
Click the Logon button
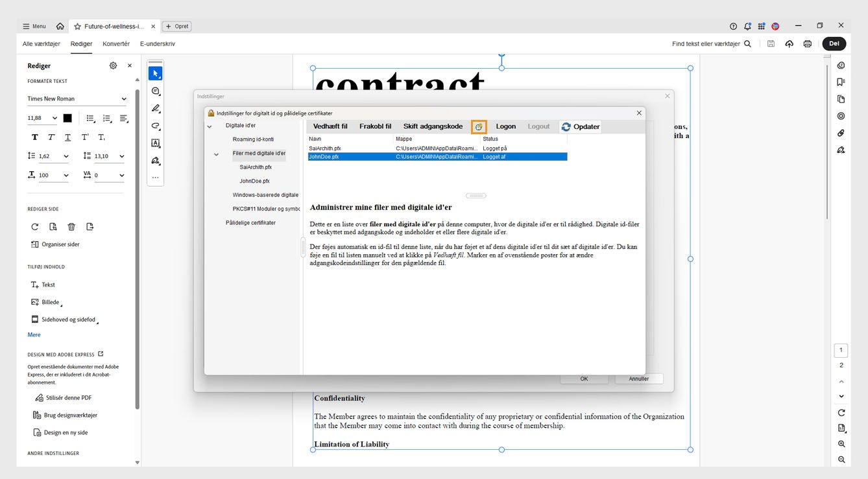coord(506,127)
